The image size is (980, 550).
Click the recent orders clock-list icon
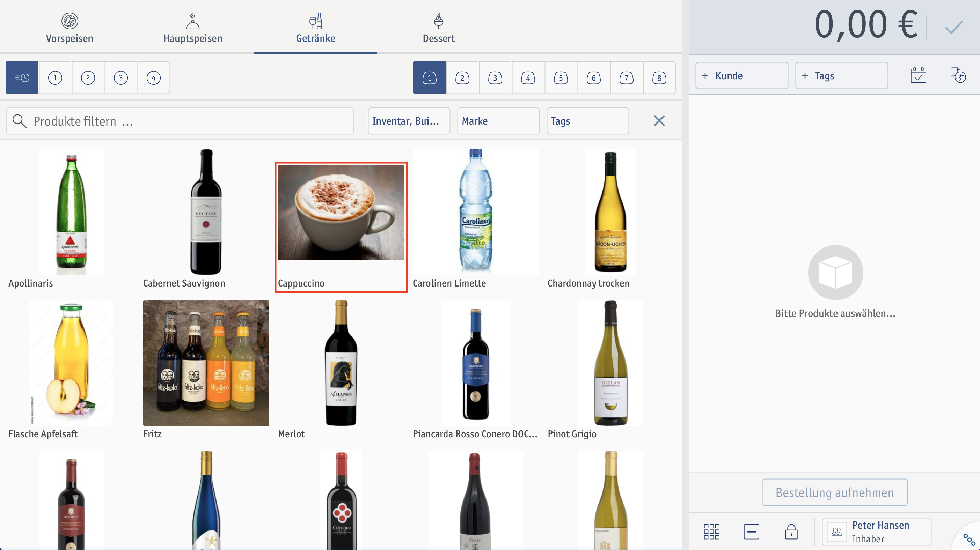coord(22,77)
